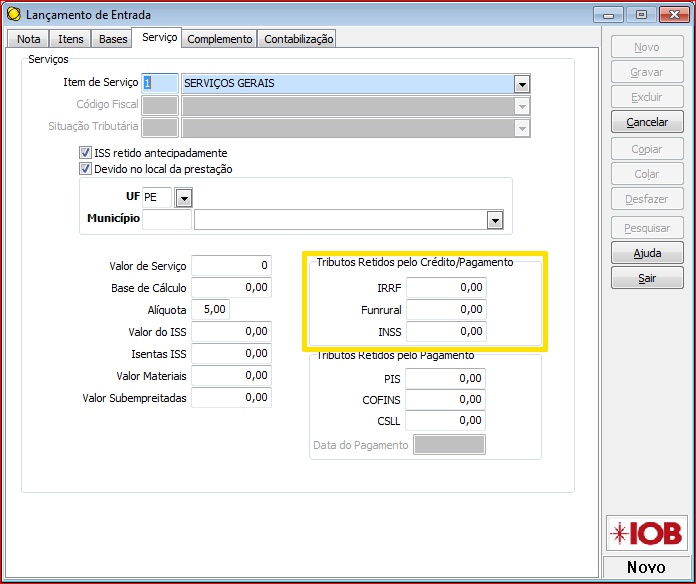The height and width of the screenshot is (584, 696).
Task: Focus the Isentas ISS field
Action: tap(231, 354)
